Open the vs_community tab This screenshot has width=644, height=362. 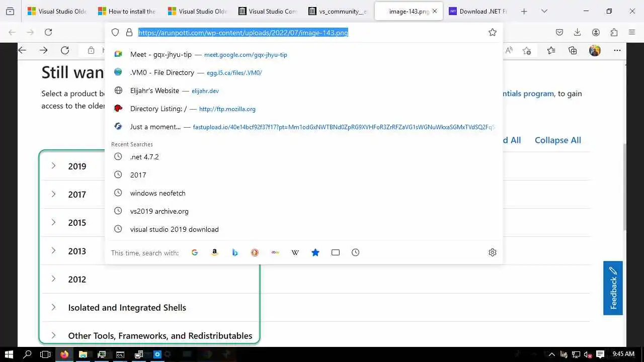pos(337,11)
